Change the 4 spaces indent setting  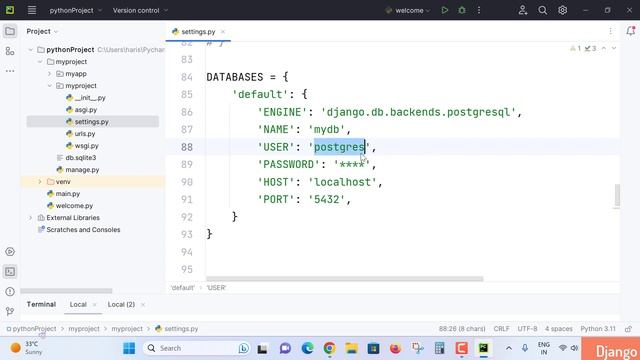click(x=558, y=329)
